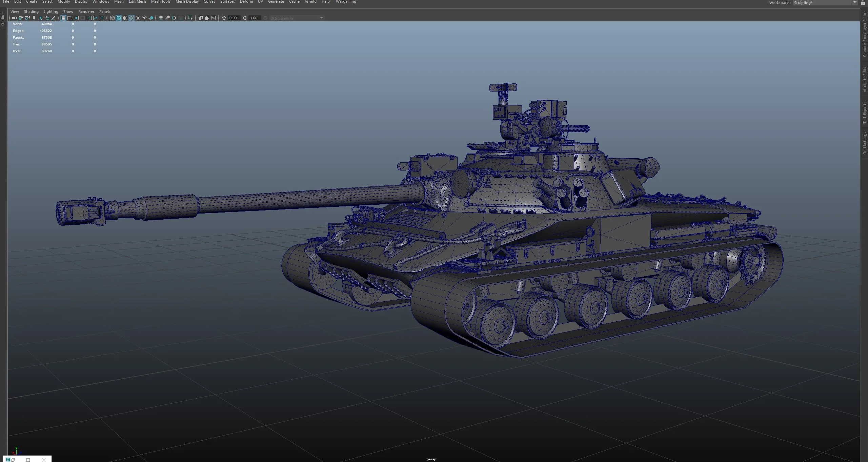Toggle viewport Shadows icon
This screenshot has height=462, width=868.
coord(151,18)
